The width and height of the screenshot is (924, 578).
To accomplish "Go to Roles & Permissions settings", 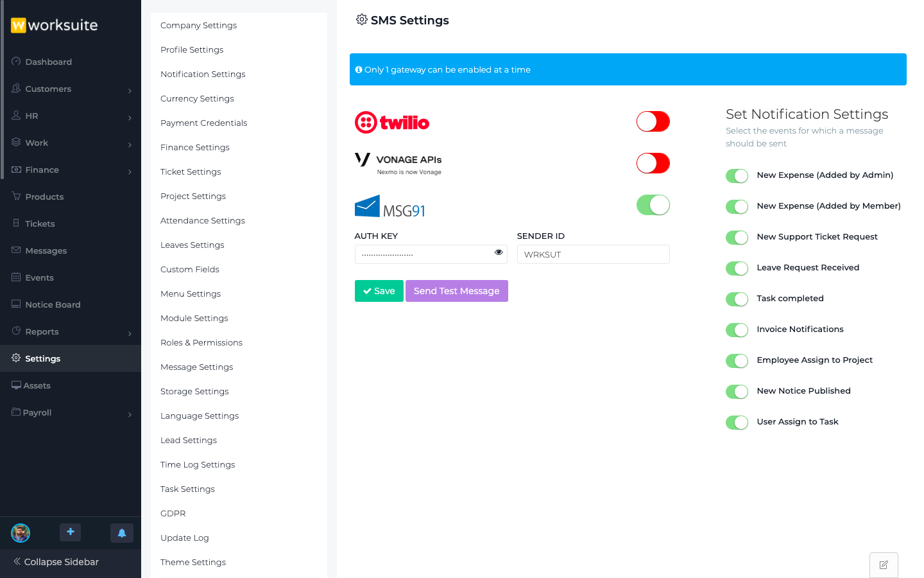I will 201,343.
